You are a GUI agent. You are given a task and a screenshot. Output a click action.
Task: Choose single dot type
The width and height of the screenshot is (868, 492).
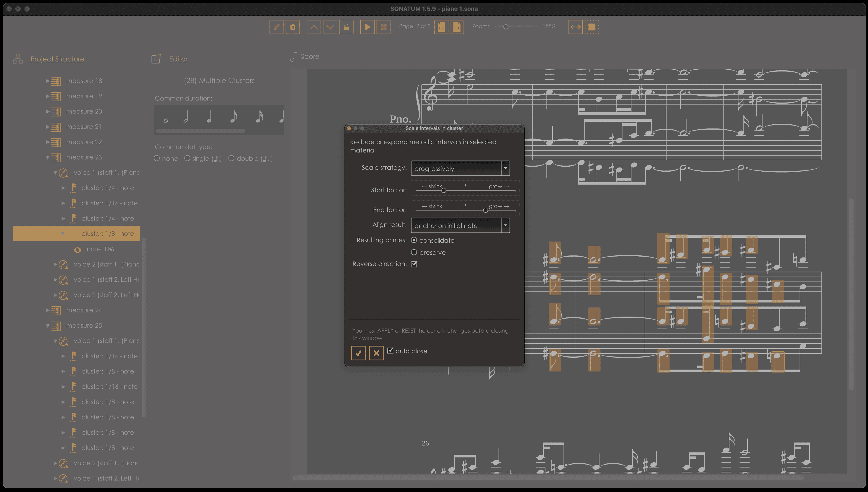tap(187, 158)
